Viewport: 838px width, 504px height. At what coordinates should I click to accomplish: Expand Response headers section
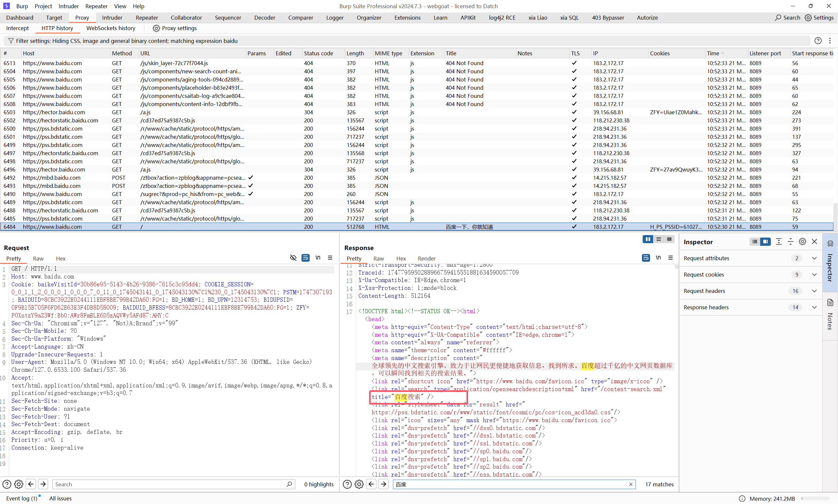click(814, 307)
